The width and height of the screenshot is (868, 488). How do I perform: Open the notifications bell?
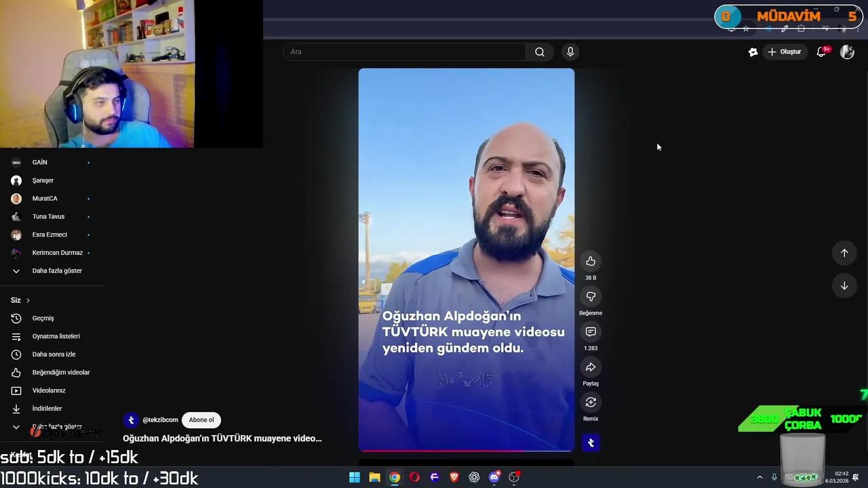coord(821,52)
